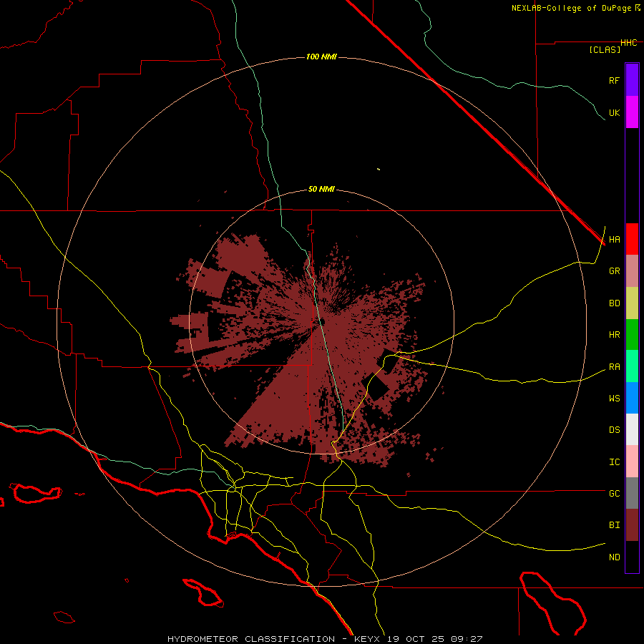Click the GR legend label
The image size is (644, 644).
point(614,271)
